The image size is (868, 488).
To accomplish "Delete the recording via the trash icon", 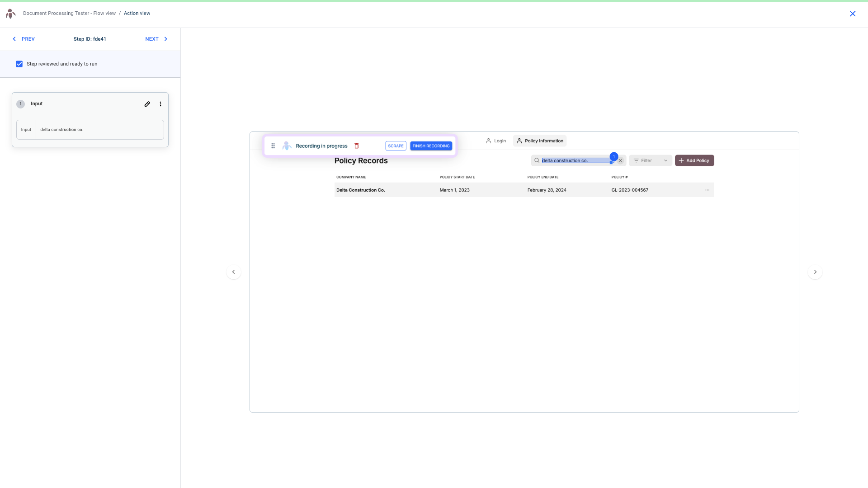I will pyautogui.click(x=357, y=145).
